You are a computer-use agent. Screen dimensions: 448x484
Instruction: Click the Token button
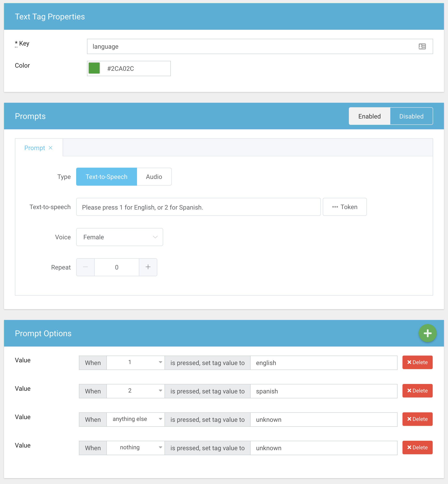345,207
